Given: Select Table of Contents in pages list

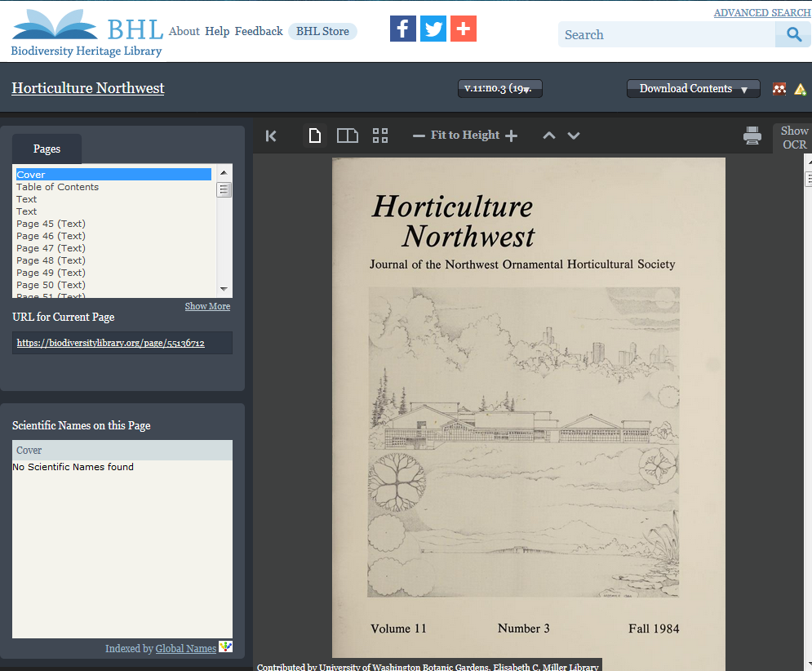Looking at the screenshot, I should [58, 187].
